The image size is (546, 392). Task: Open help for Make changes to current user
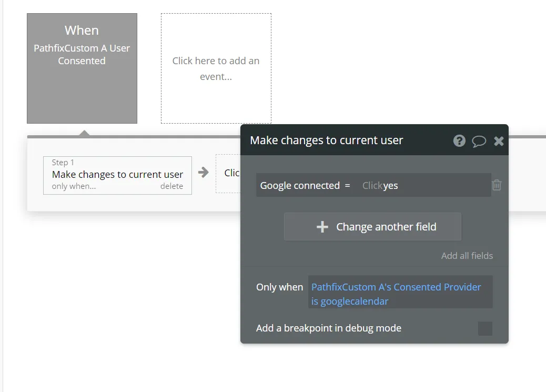click(459, 141)
